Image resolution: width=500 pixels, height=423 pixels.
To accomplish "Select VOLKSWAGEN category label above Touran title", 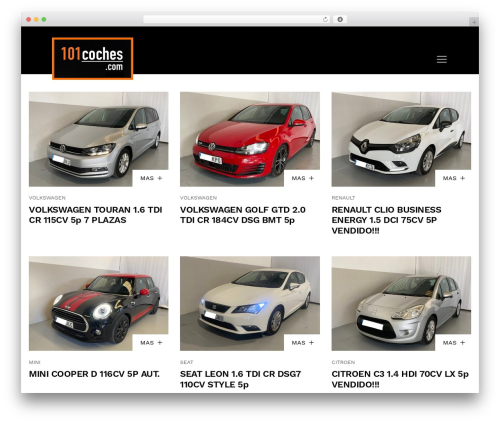I will point(47,198).
